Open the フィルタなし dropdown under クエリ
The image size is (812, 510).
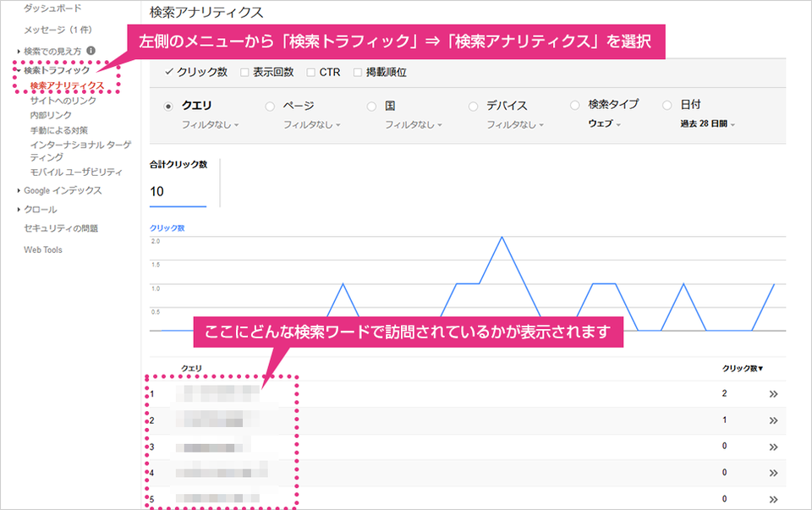pos(210,124)
